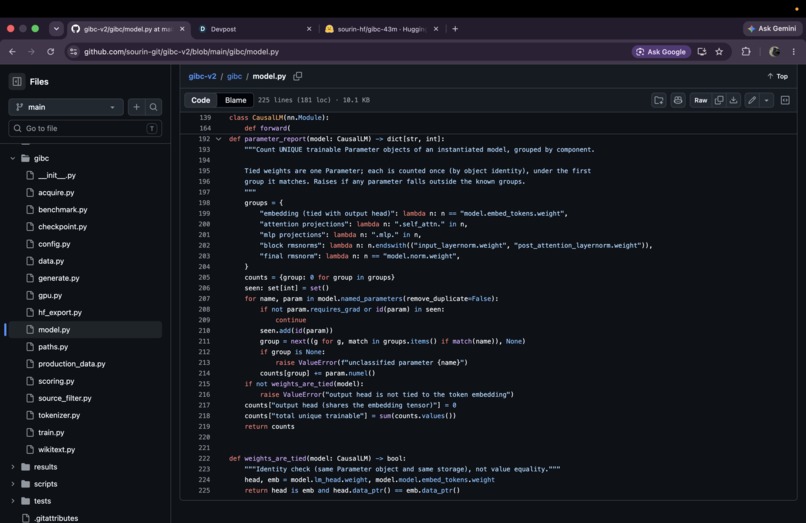Switch to Code view tab

(200, 100)
